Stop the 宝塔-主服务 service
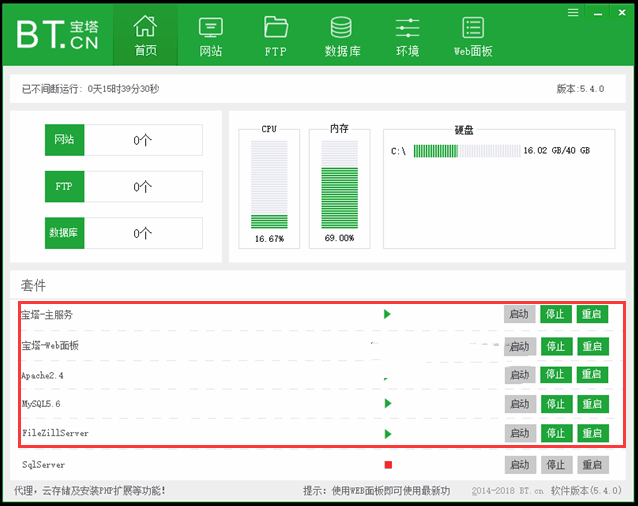 click(x=555, y=314)
